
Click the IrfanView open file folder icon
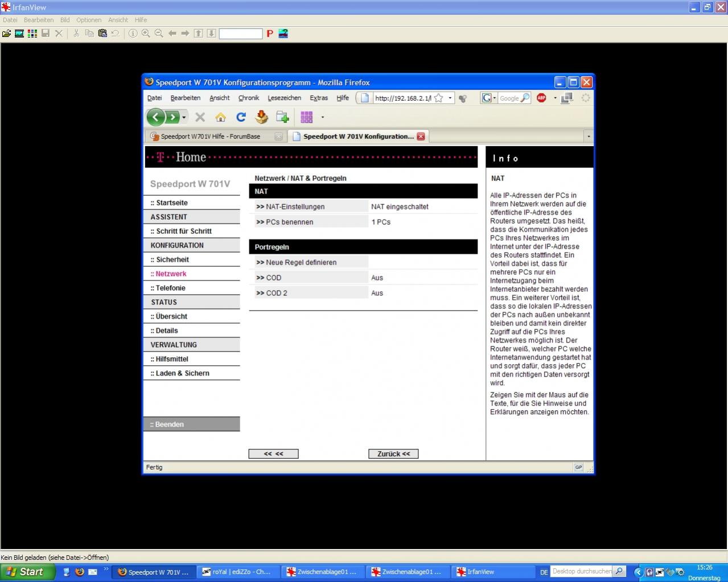pyautogui.click(x=6, y=34)
